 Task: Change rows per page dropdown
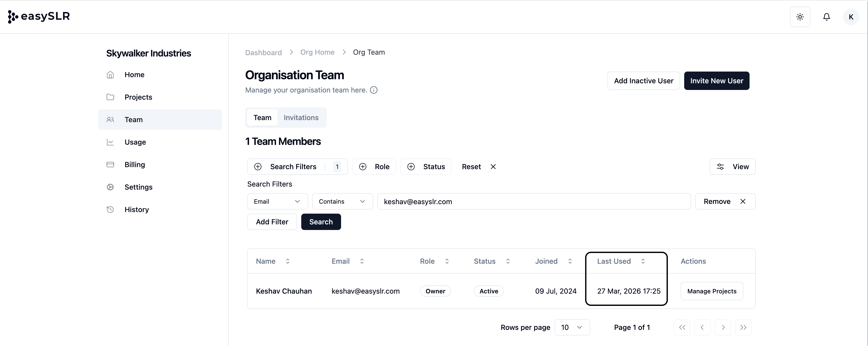click(572, 327)
